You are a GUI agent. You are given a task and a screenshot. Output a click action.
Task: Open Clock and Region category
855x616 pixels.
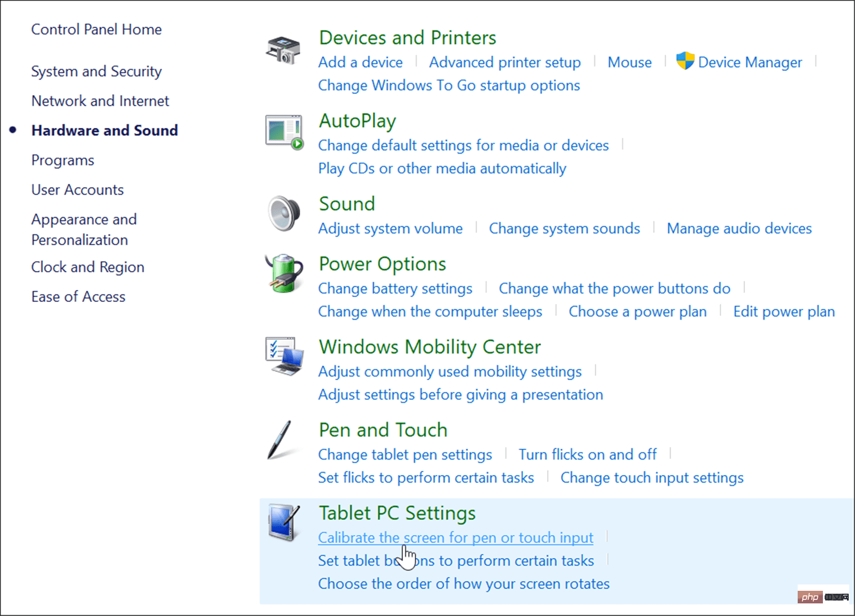coord(88,268)
